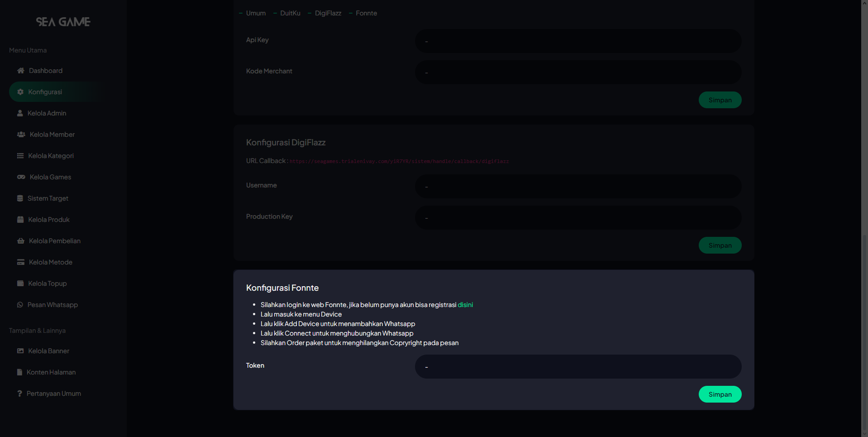Click the Pesan Whatsapp icon
This screenshot has height=437, width=868.
[x=20, y=305]
